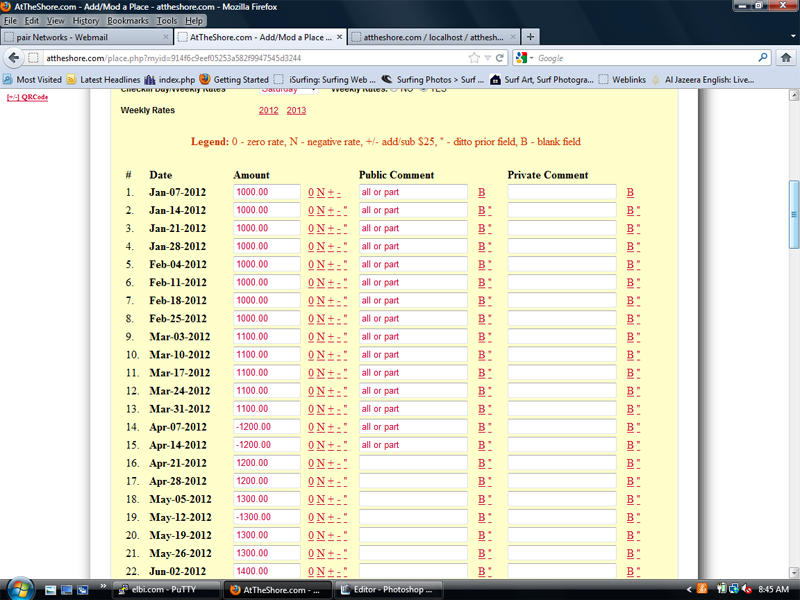
Task: Click the 0 zero-rate link for Jan-07-2012
Action: tap(311, 193)
